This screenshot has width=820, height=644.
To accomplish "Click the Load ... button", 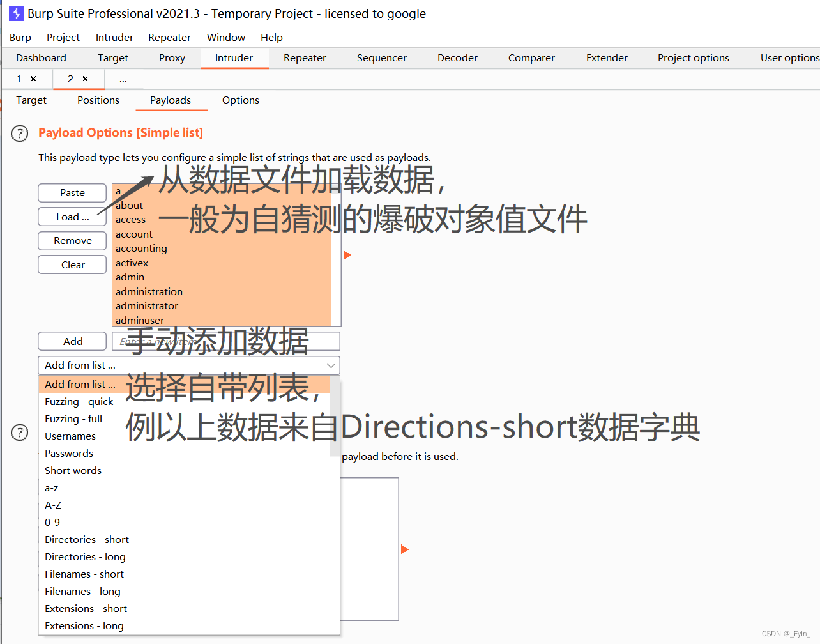I will click(72, 217).
